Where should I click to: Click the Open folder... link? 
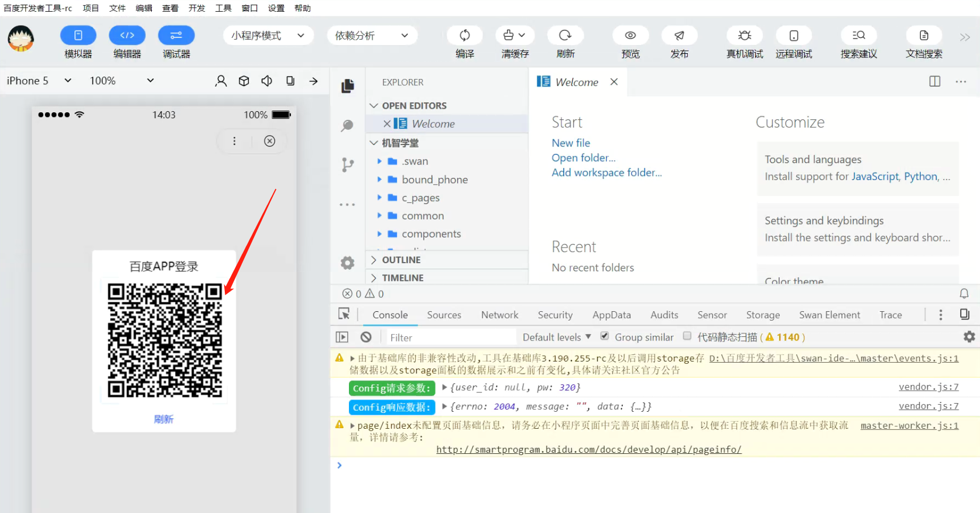[584, 158]
